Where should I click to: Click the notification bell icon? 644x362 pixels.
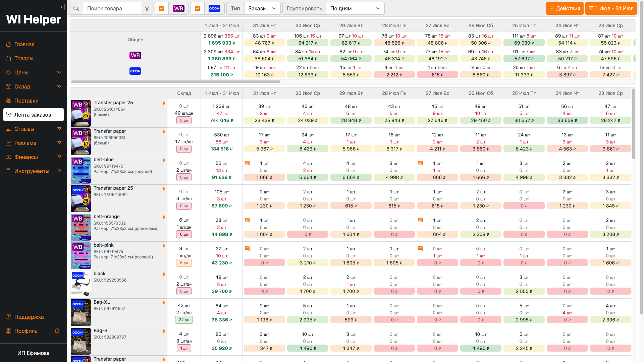click(57, 331)
